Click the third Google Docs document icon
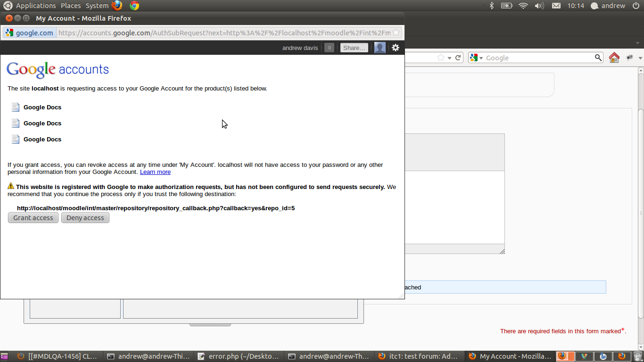644x362 pixels. [16, 139]
